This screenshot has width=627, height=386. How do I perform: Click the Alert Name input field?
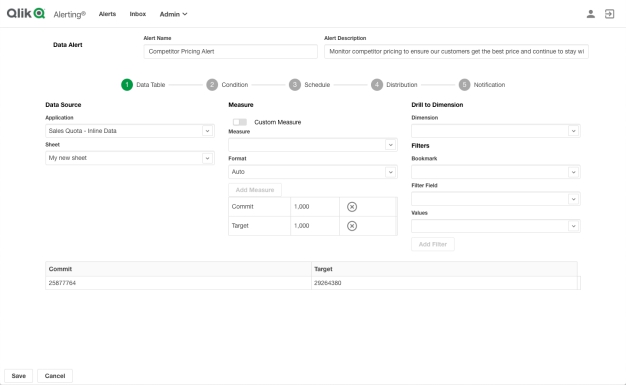[x=230, y=52]
